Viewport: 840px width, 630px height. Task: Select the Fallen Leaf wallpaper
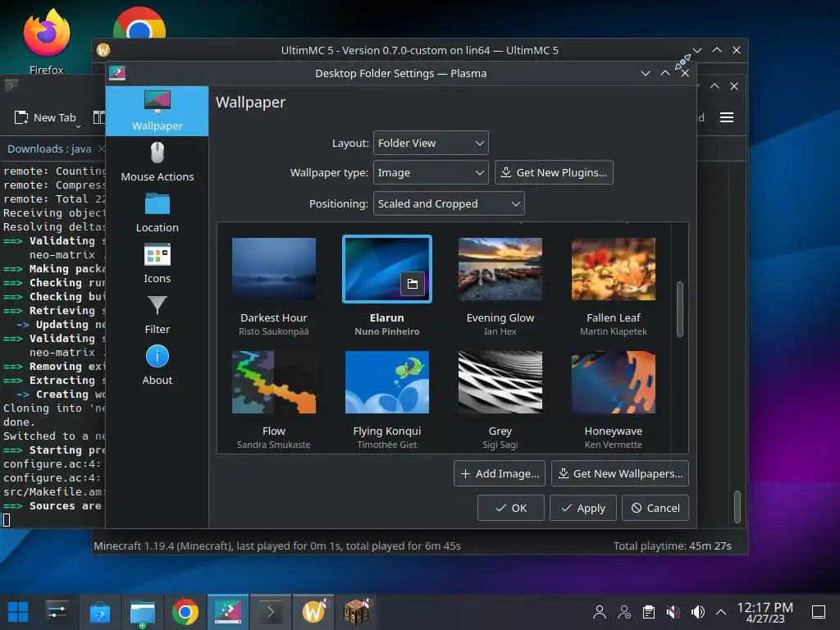pyautogui.click(x=614, y=269)
